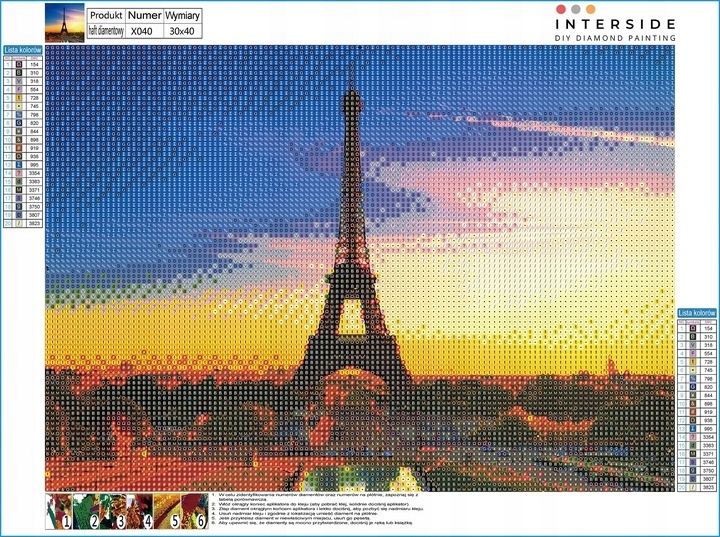
Task: Click instruction step 1 thumbnail
Action: [x=59, y=511]
